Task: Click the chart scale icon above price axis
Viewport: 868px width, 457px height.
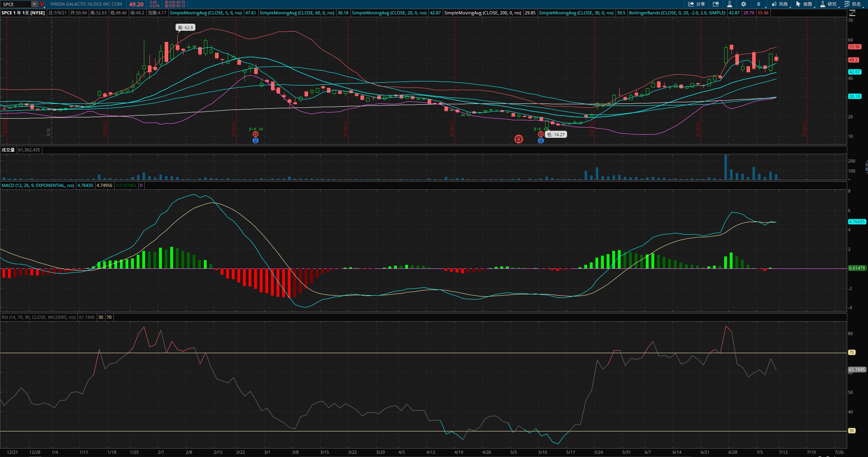Action: pos(852,13)
